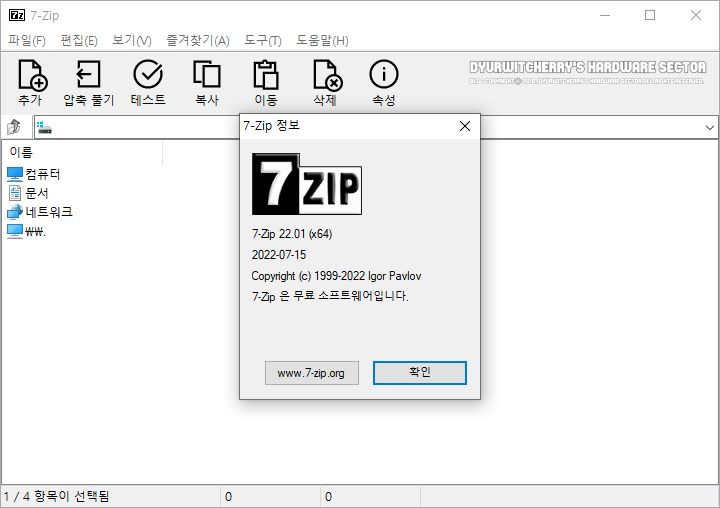Click the 이동 (Move) toolbar icon
The width and height of the screenshot is (720, 508).
[266, 74]
